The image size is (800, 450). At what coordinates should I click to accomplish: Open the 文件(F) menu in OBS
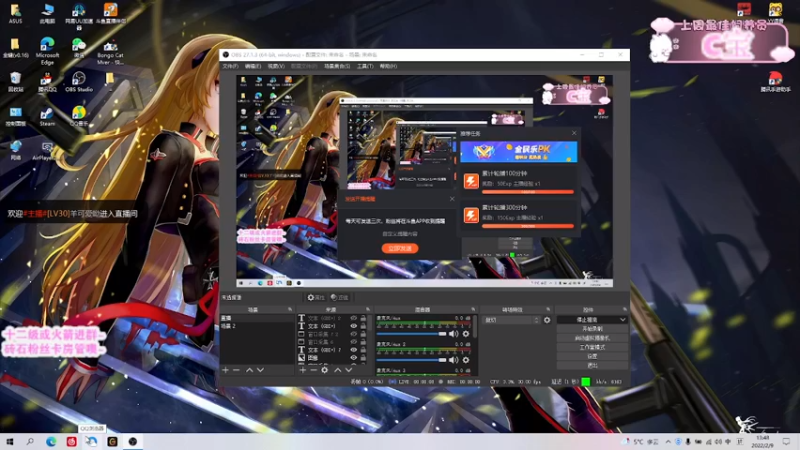[x=230, y=66]
